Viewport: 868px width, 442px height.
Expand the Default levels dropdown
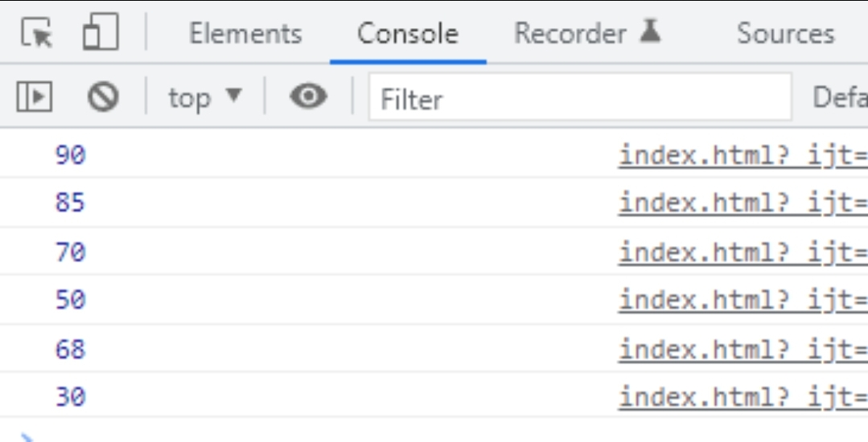(x=840, y=99)
